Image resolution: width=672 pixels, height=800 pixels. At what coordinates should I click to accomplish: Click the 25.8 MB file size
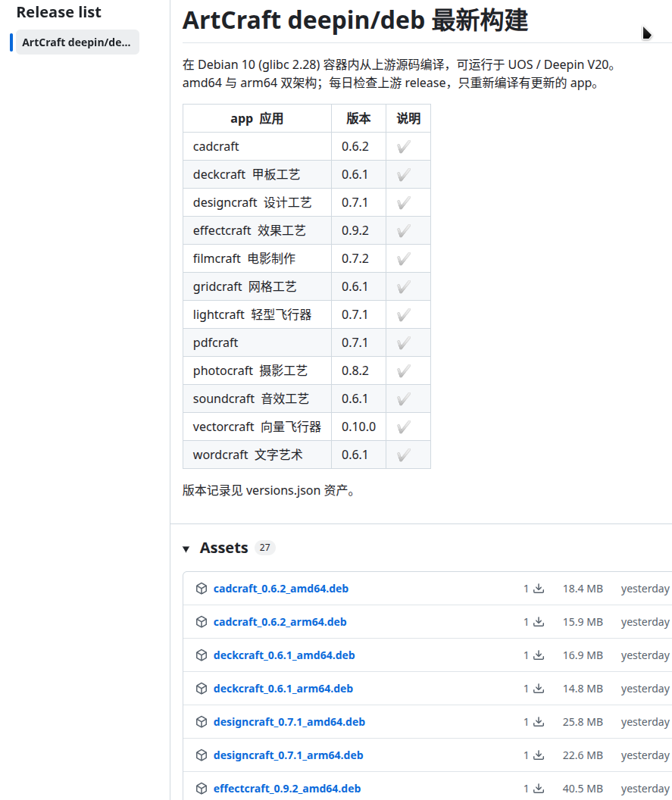click(583, 721)
